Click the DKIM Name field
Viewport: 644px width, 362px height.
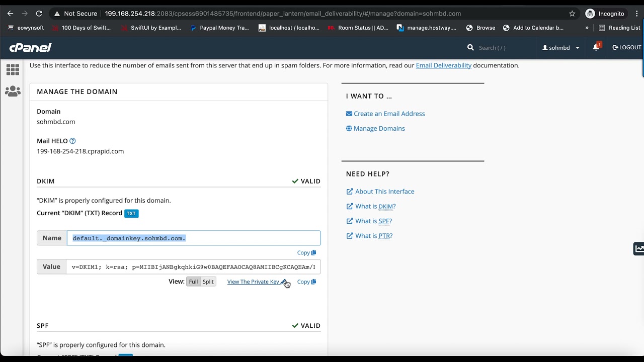(194, 238)
